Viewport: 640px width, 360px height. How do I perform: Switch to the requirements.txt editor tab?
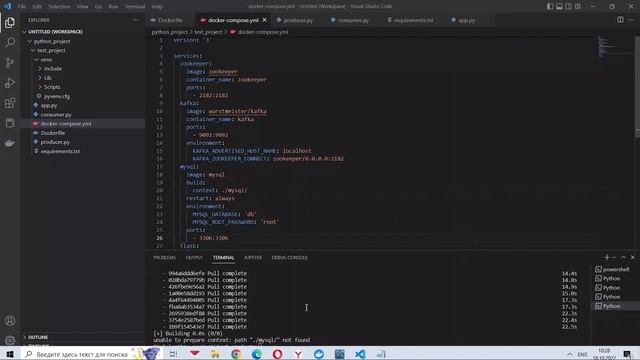[x=413, y=20]
